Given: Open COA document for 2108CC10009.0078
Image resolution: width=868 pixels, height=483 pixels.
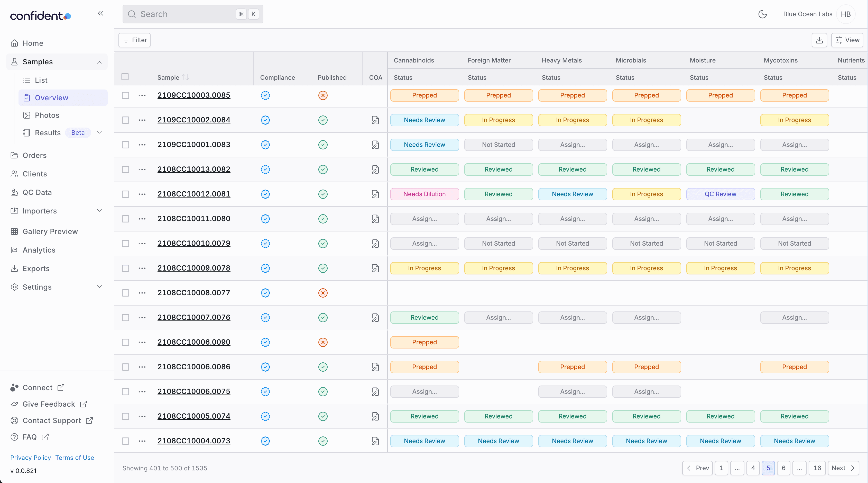Looking at the screenshot, I should [375, 268].
